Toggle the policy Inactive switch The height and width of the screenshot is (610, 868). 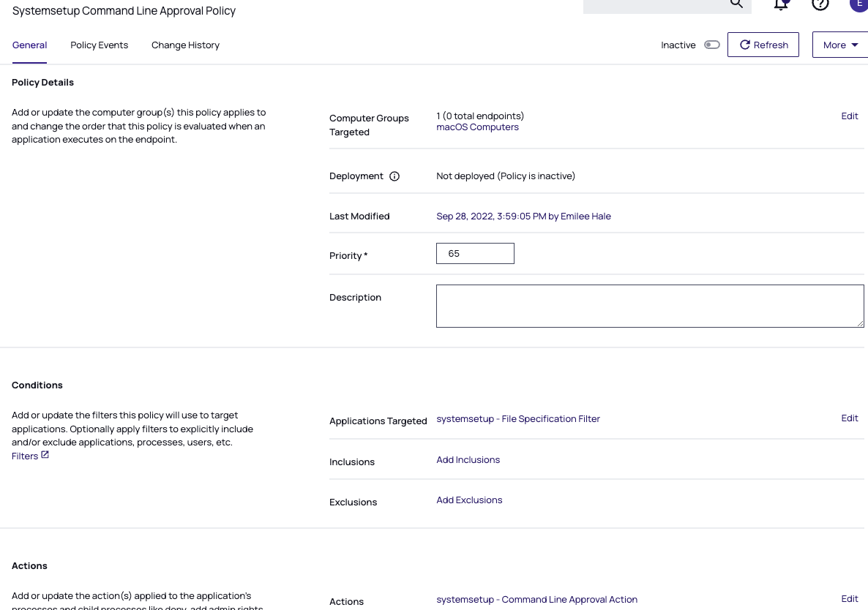pos(711,45)
